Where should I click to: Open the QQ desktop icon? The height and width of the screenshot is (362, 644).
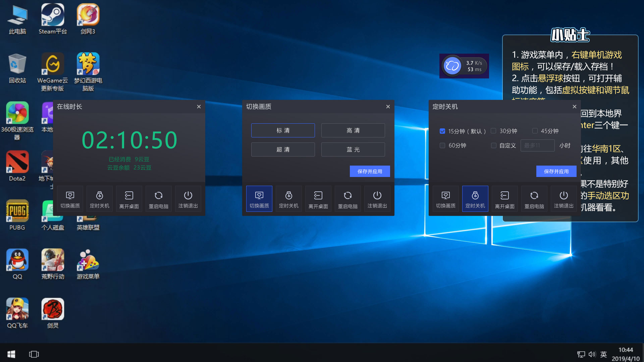pos(17,260)
